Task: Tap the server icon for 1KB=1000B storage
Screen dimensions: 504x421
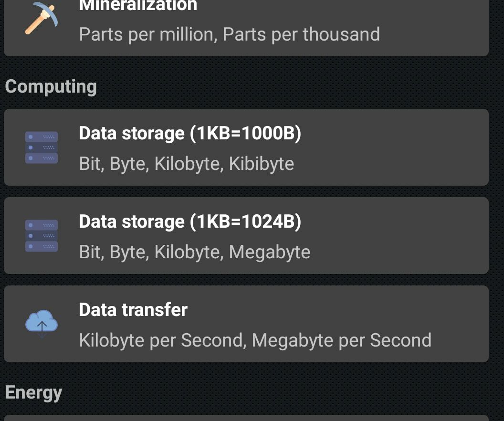Action: (x=42, y=147)
